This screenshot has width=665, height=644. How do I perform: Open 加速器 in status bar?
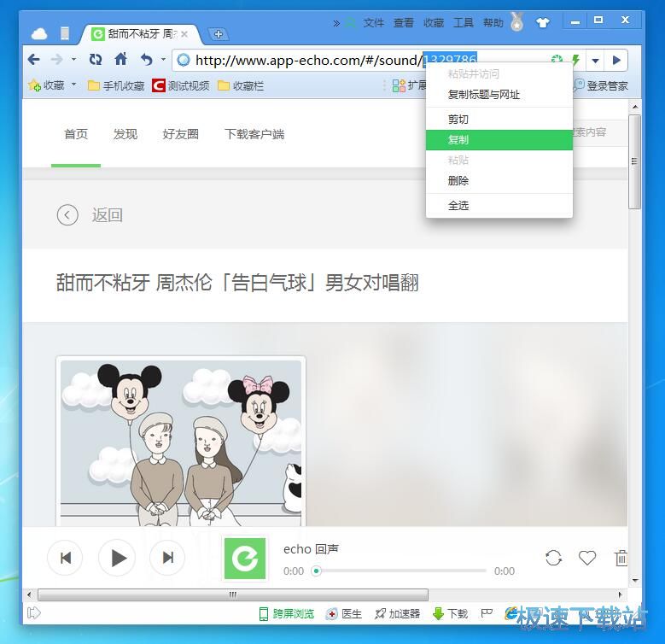pos(398,613)
